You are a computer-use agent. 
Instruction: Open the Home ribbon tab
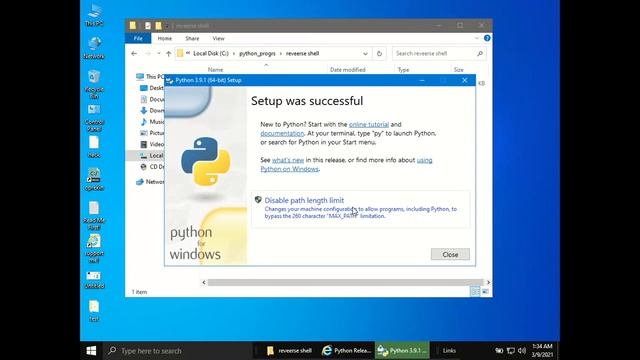(x=164, y=38)
